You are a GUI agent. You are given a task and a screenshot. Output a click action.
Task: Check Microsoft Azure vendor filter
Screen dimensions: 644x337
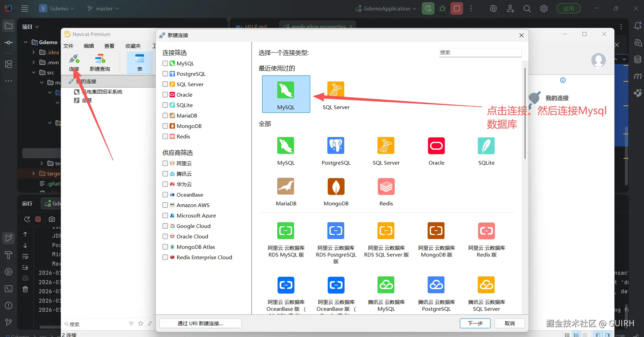point(165,215)
